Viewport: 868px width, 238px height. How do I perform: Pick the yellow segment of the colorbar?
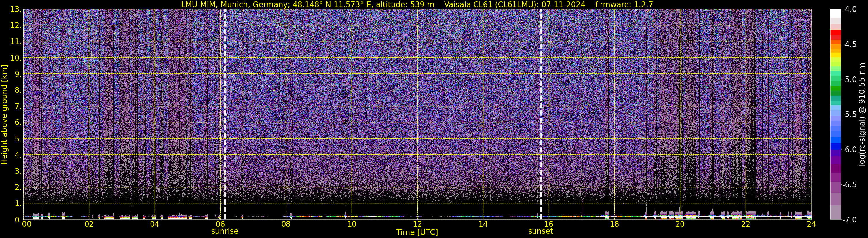click(835, 55)
